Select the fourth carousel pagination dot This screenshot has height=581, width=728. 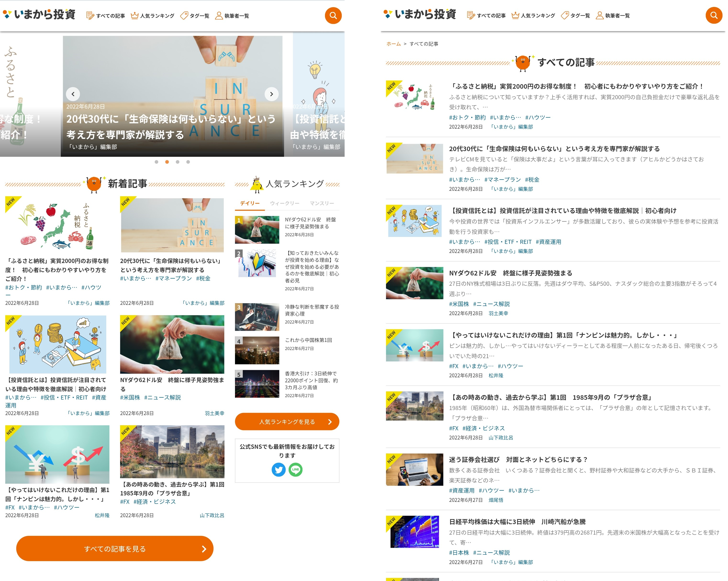pos(188,162)
